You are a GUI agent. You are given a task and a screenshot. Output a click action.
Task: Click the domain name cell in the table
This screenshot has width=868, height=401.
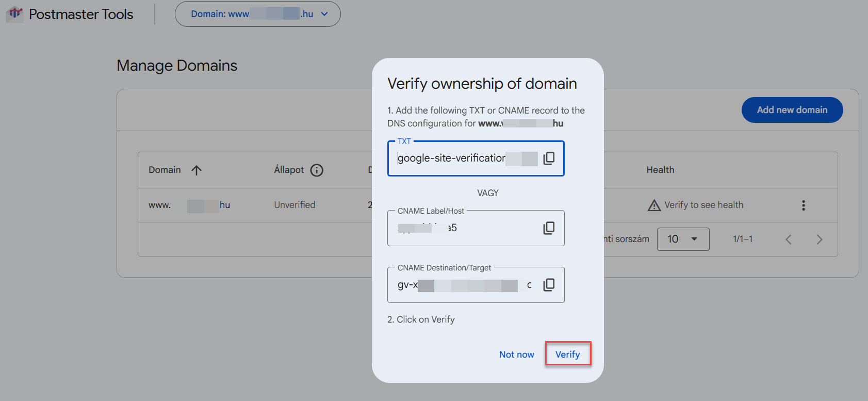tap(189, 205)
